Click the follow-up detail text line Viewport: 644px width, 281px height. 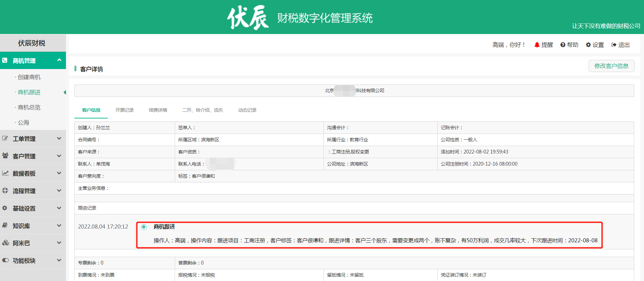375,240
